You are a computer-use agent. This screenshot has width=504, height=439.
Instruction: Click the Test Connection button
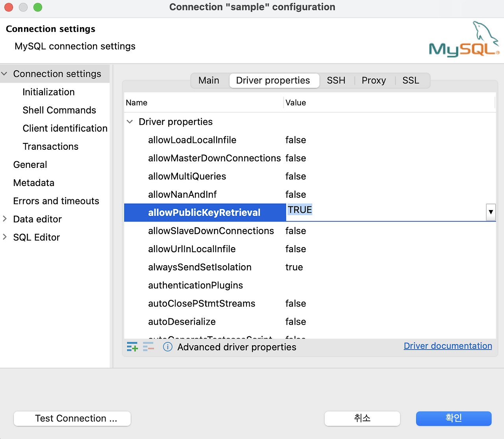[x=72, y=419]
